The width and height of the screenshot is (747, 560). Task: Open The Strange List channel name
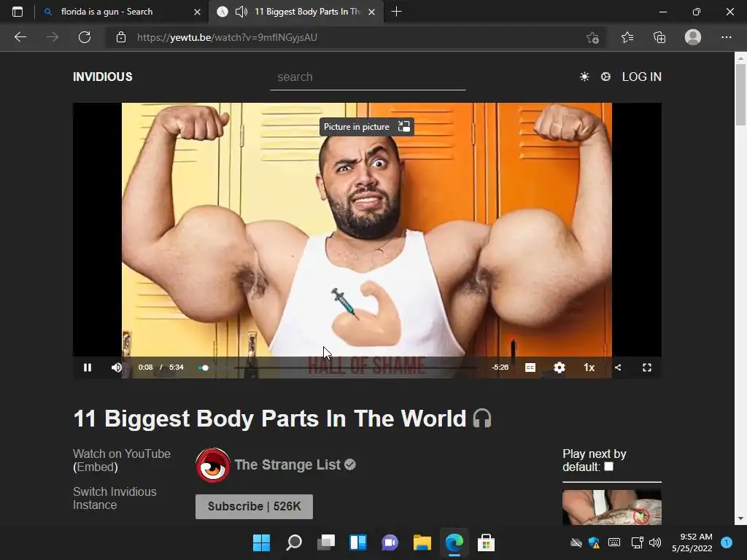pyautogui.click(x=287, y=464)
